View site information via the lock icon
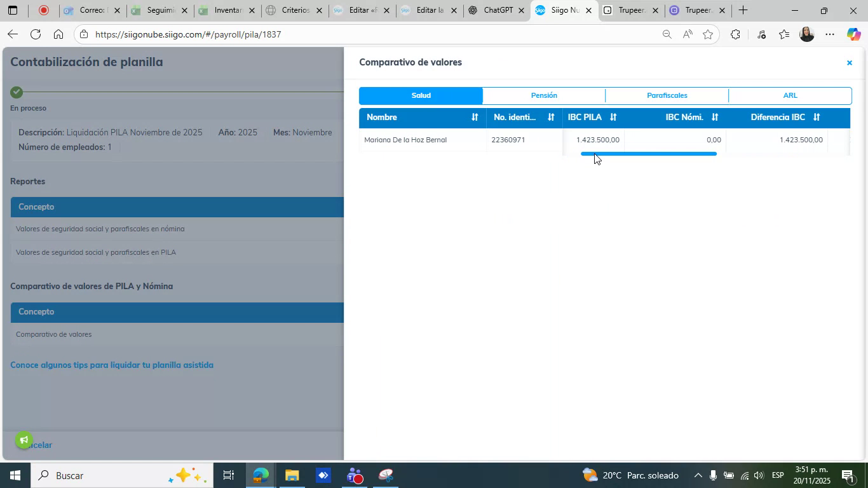The width and height of the screenshot is (868, 488). pos(84,34)
